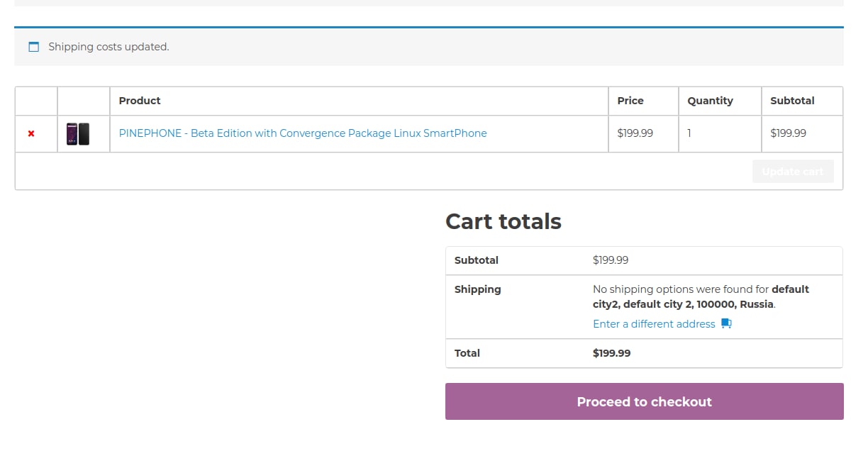This screenshot has height=456, width=868.
Task: Click the Product column header
Action: 140,101
